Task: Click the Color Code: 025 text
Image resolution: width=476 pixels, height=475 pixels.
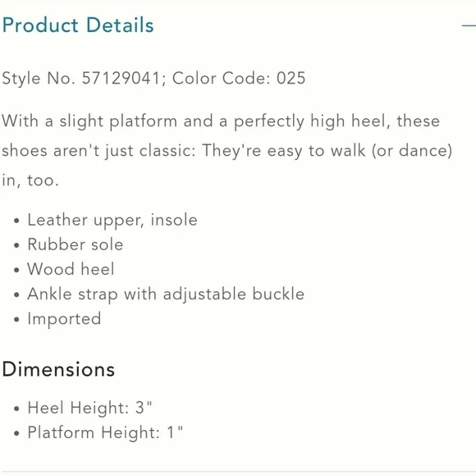Action: (239, 78)
